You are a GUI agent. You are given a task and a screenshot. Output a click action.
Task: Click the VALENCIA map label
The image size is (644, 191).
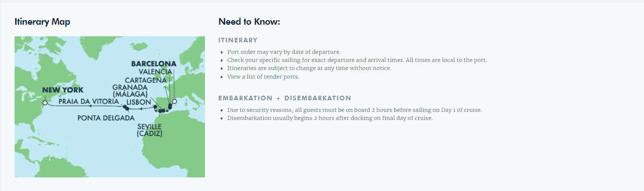tap(155, 72)
